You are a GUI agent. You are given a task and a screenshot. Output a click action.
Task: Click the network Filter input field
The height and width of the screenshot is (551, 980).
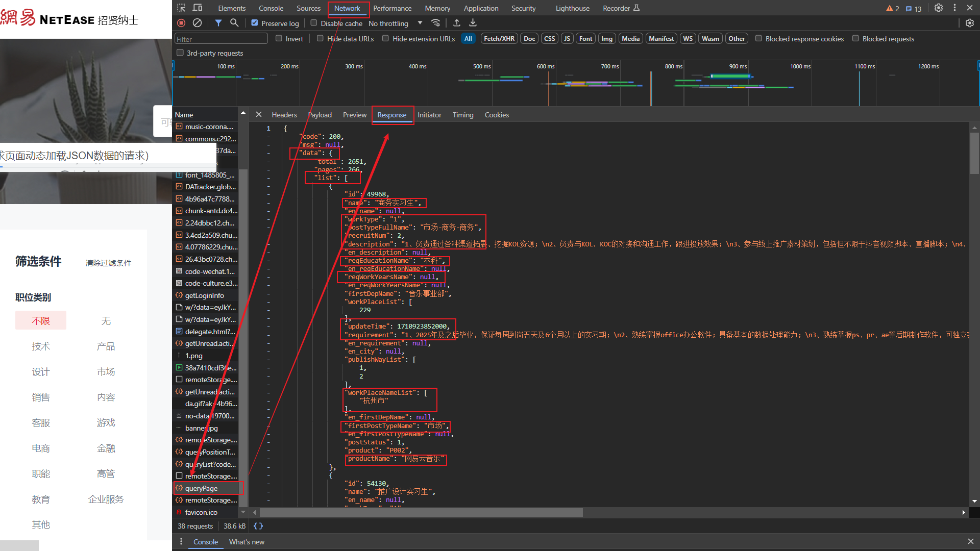[221, 39]
